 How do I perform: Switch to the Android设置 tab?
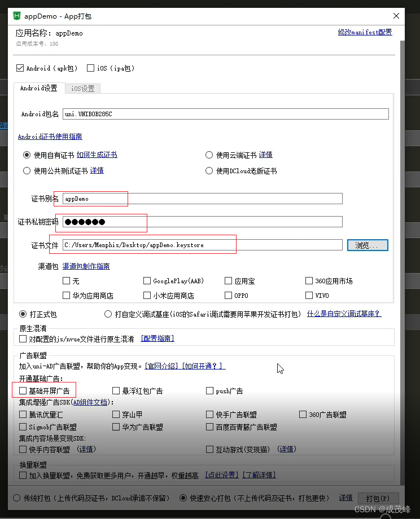(x=39, y=88)
